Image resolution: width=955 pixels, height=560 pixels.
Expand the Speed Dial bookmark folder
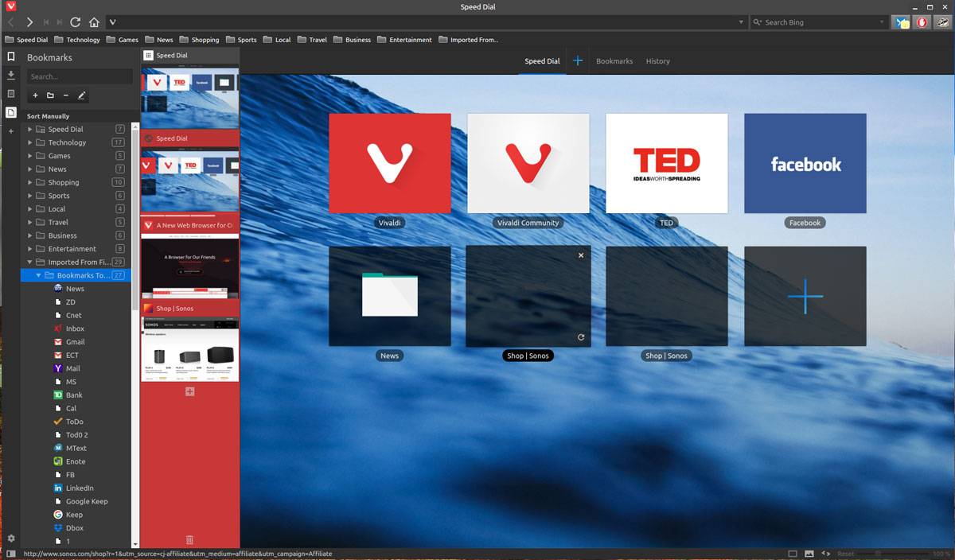tap(30, 129)
